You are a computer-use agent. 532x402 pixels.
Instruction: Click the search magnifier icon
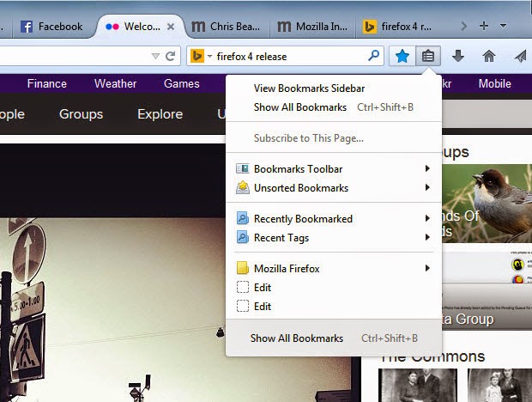point(373,55)
